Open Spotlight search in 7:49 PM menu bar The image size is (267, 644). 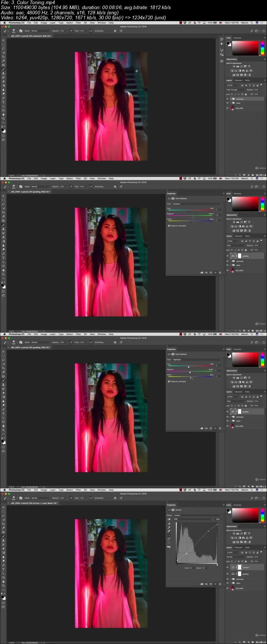[x=252, y=23]
